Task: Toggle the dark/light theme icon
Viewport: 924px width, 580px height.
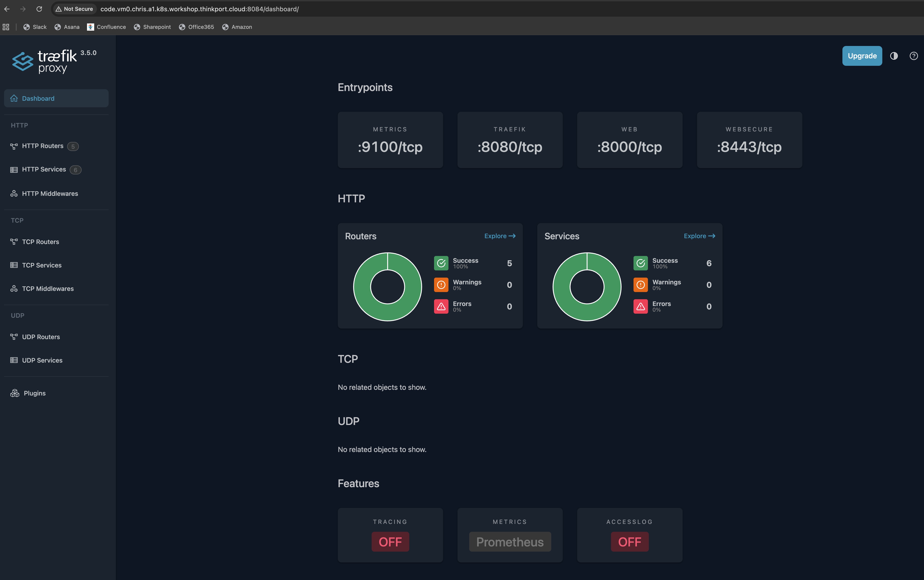Action: [x=894, y=56]
